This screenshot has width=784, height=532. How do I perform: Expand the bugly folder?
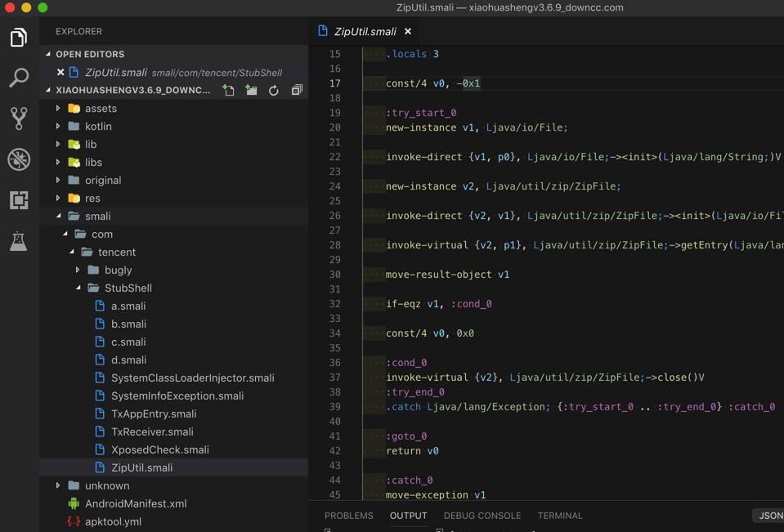coord(118,270)
